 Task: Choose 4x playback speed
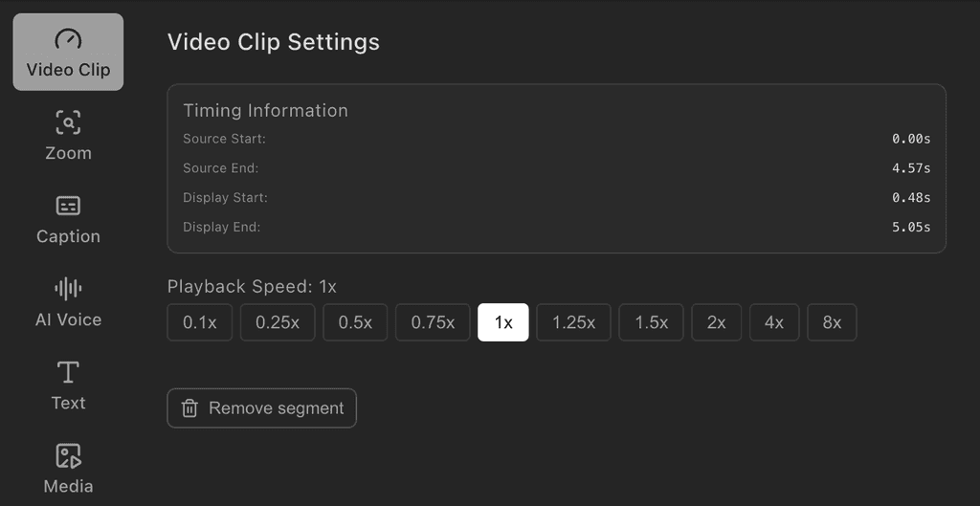tap(774, 322)
